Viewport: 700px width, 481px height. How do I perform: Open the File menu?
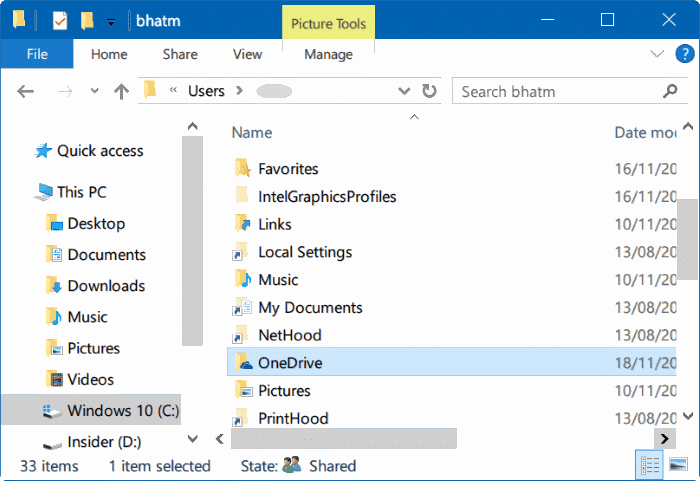coord(37,54)
